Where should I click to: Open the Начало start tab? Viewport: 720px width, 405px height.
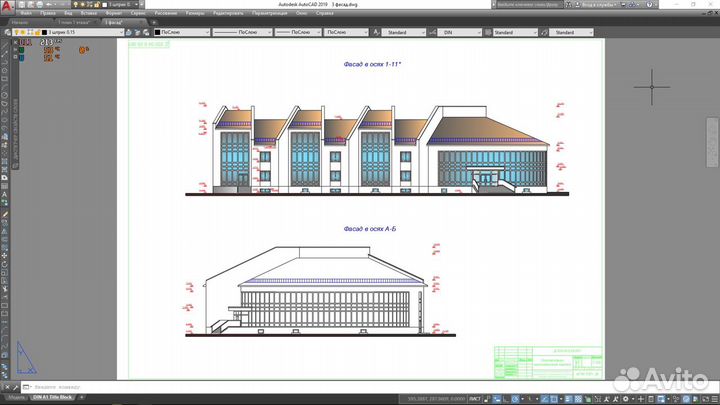pos(19,21)
